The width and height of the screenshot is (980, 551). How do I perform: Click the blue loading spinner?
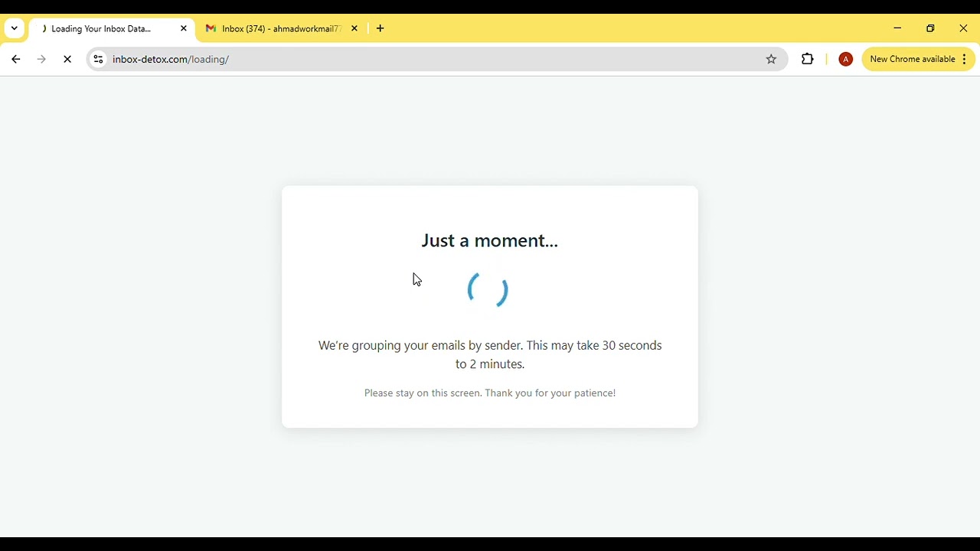(x=488, y=290)
